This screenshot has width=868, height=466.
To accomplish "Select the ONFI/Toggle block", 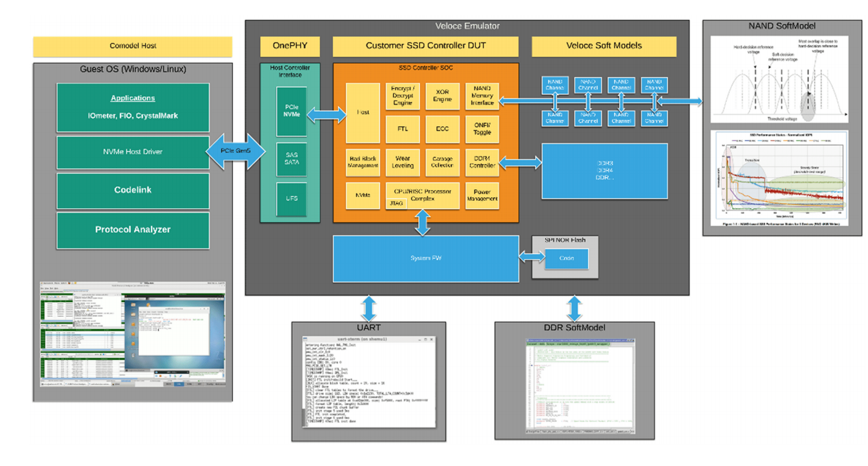I will pyautogui.click(x=482, y=129).
